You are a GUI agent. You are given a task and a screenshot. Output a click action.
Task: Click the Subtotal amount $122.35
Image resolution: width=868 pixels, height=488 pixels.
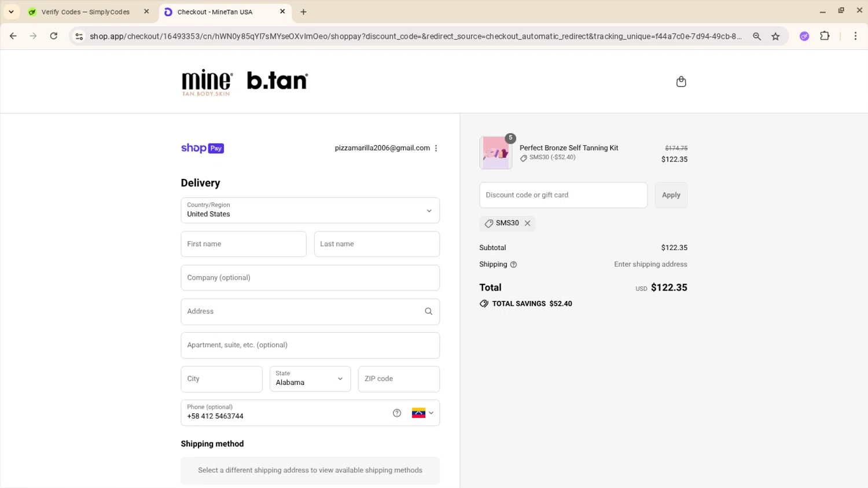pyautogui.click(x=674, y=248)
